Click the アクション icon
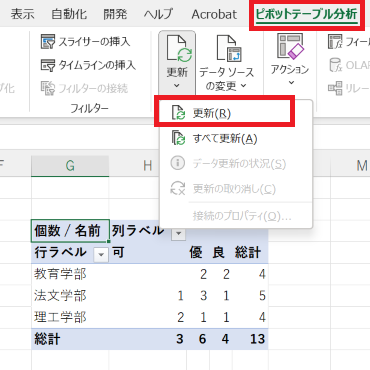 (x=290, y=46)
